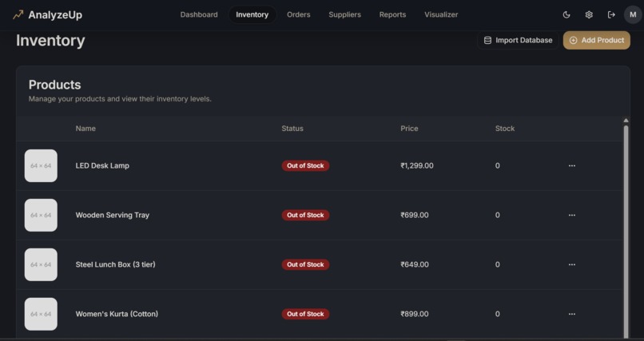Click the Products section heading
The width and height of the screenshot is (644, 341).
[54, 85]
